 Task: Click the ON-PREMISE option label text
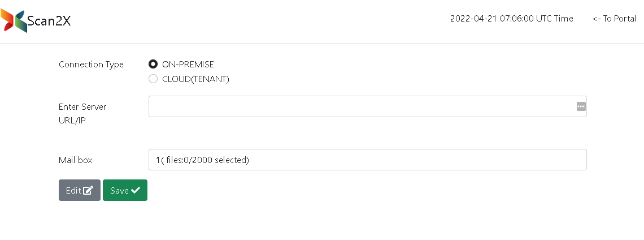click(x=188, y=65)
